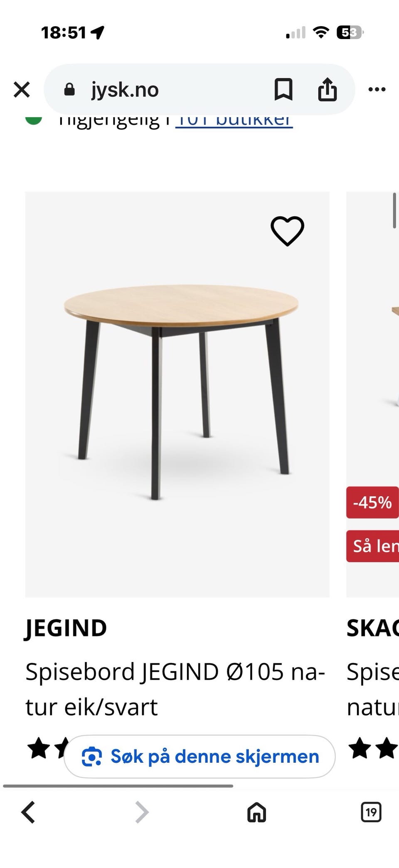Select the JEGIND product title

[66, 628]
